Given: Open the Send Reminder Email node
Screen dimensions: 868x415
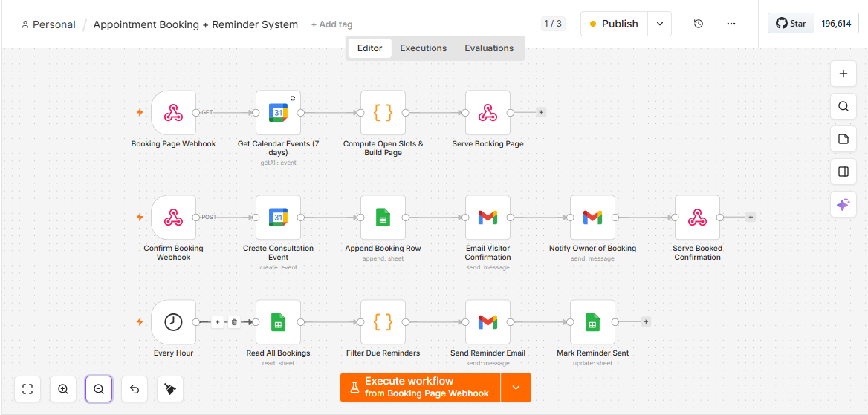Looking at the screenshot, I should pyautogui.click(x=488, y=322).
